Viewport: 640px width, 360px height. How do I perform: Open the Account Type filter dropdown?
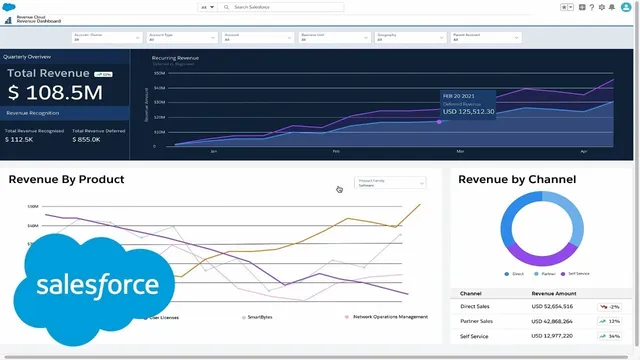[182, 37]
